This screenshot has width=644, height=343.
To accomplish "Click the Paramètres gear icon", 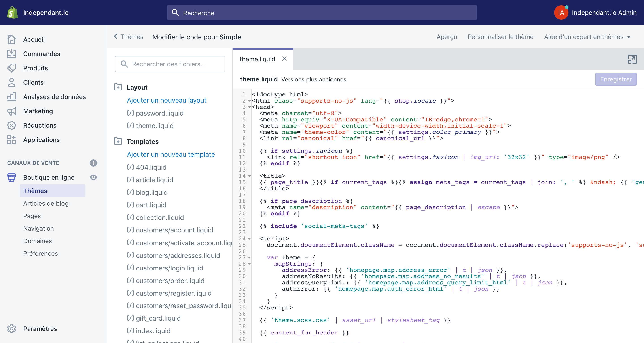I will (x=11, y=328).
